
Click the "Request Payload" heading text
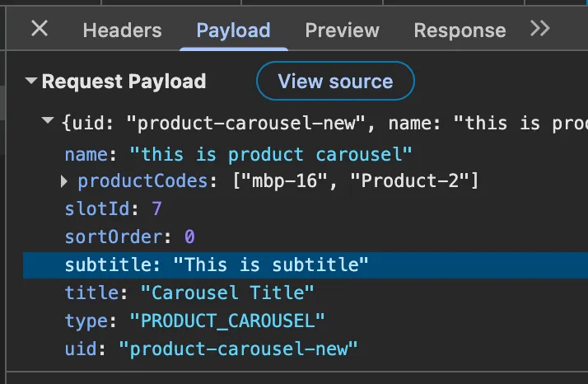coord(124,82)
